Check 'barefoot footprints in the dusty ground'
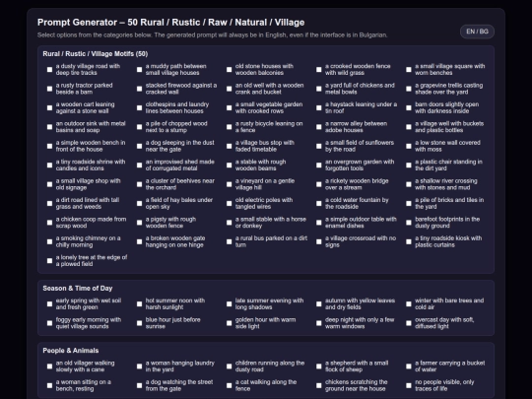The image size is (532, 399). pos(409,223)
